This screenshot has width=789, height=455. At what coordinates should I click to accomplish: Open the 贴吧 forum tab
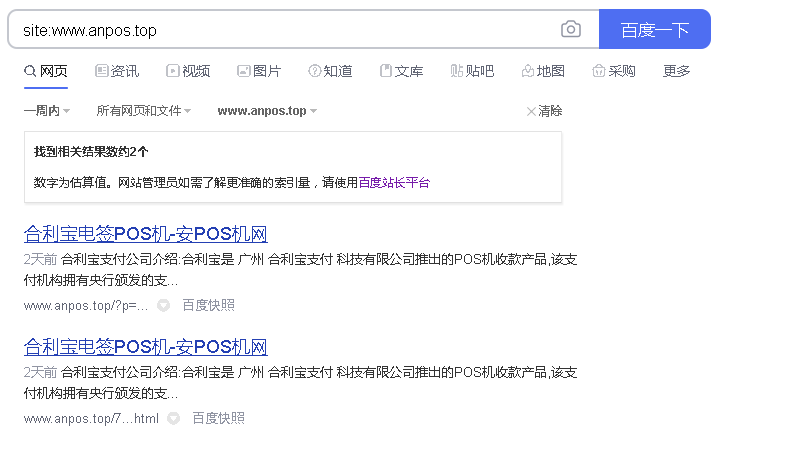[x=472, y=71]
